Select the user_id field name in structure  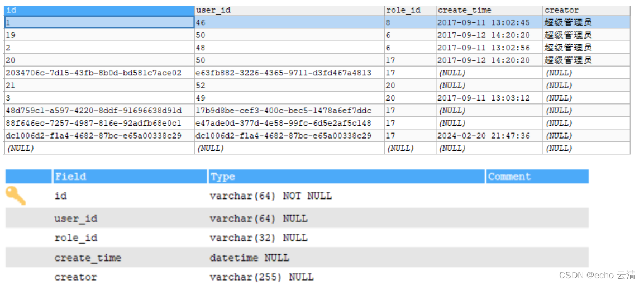(75, 218)
